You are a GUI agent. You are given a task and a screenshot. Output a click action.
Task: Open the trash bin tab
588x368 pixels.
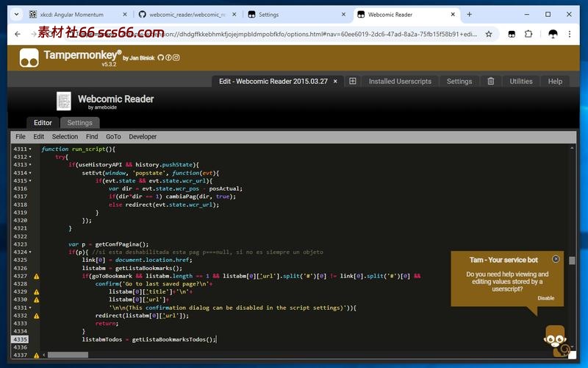pyautogui.click(x=491, y=82)
